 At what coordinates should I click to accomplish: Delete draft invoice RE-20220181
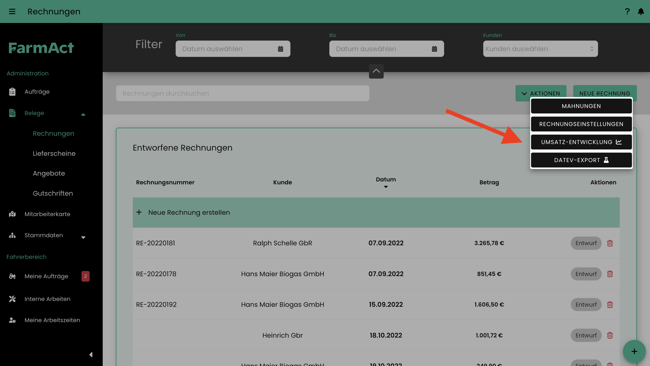point(610,243)
